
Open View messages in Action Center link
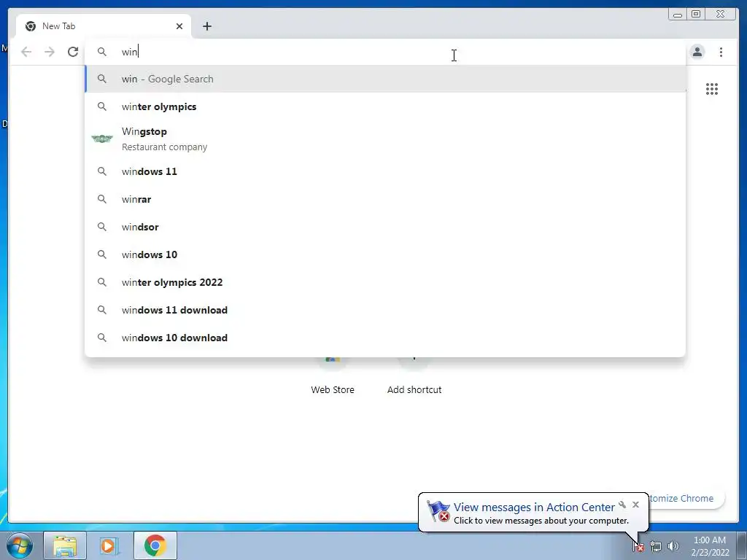point(533,507)
